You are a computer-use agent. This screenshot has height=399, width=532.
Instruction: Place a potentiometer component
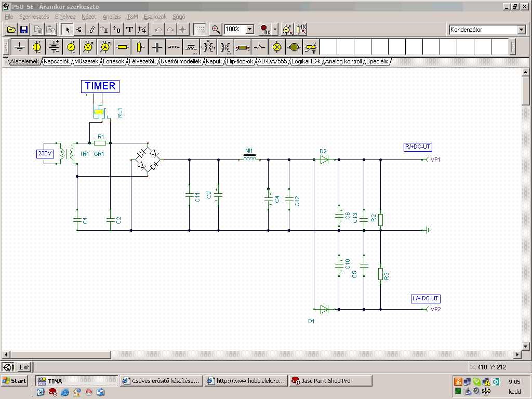pyautogui.click(x=140, y=47)
